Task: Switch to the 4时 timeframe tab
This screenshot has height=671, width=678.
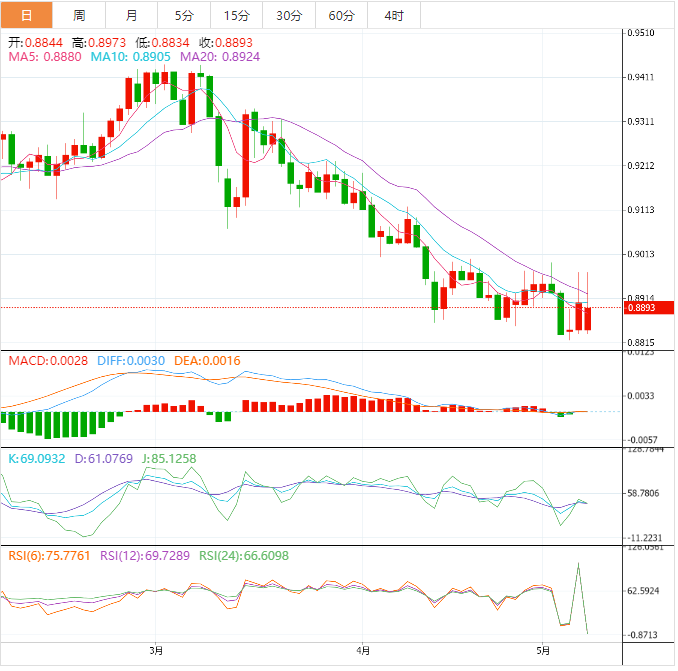Action: pos(393,16)
